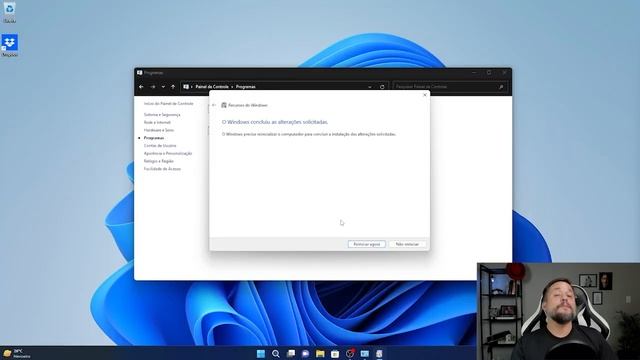This screenshot has width=640, height=360.
Task: Expand the address bar history dropdown
Action: 370,87
